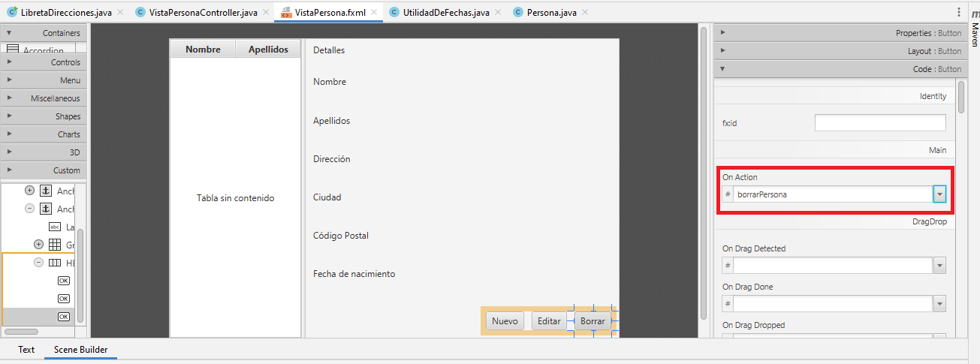
Task: Click the Tabla sin contenido placeholder text
Action: 236,198
